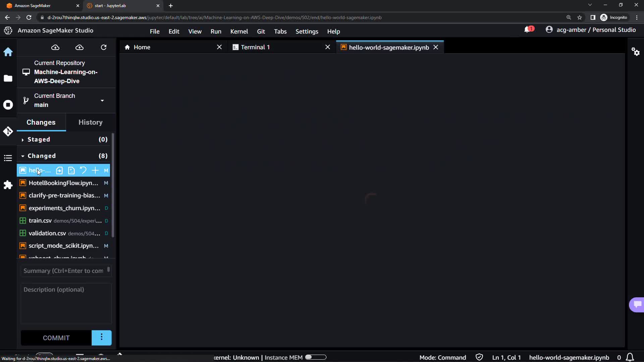Stage the hello-world file with plus icon
This screenshot has height=362, width=644.
(95, 170)
